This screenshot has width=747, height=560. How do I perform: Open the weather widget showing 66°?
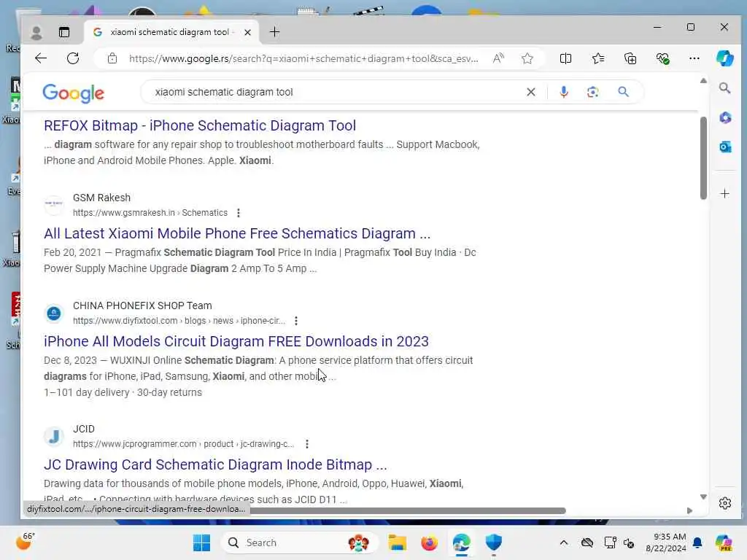pyautogui.click(x=26, y=542)
